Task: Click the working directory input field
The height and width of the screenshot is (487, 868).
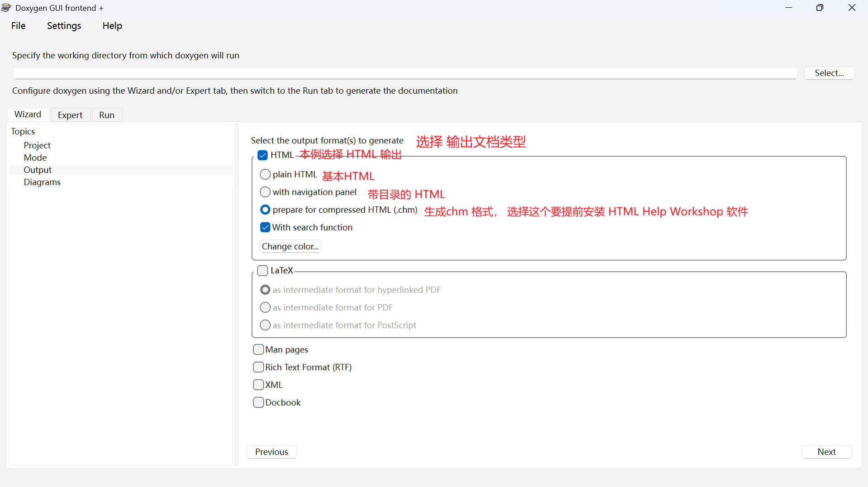Action: pos(405,73)
